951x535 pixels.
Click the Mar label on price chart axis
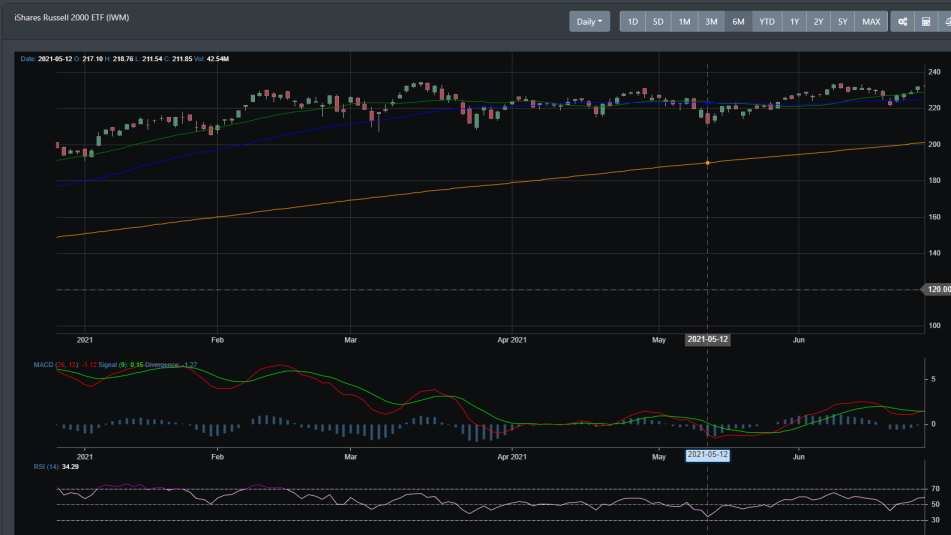pos(351,340)
